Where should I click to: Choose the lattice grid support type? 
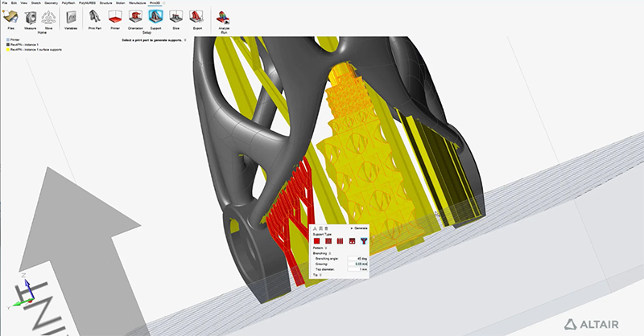(328, 241)
